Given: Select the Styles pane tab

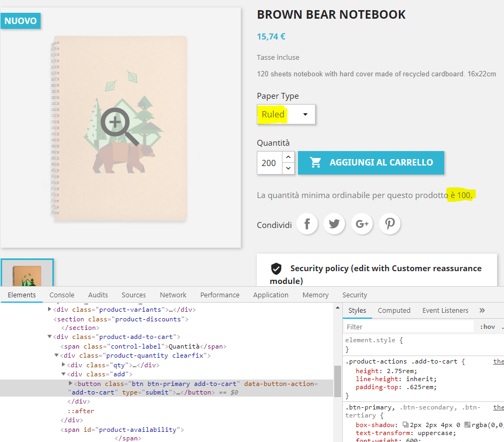Looking at the screenshot, I should [357, 311].
